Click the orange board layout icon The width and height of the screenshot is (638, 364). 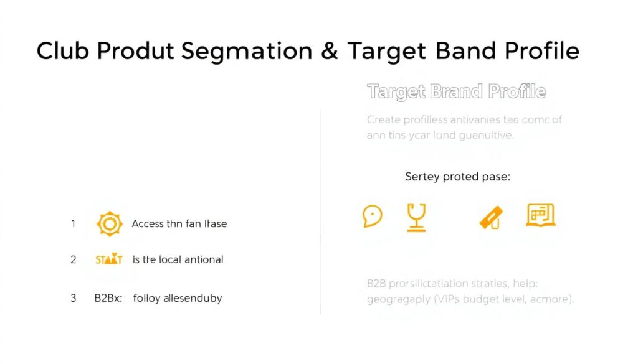540,215
